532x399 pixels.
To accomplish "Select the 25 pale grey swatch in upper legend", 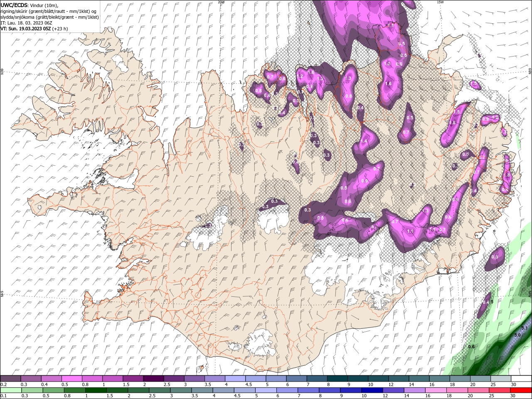I will pyautogui.click(x=501, y=379).
